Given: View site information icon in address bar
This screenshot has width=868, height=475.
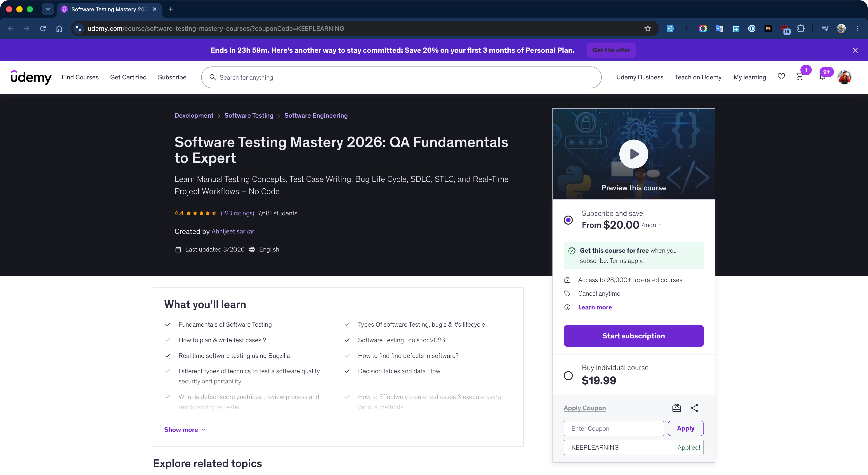Looking at the screenshot, I should click(x=79, y=29).
